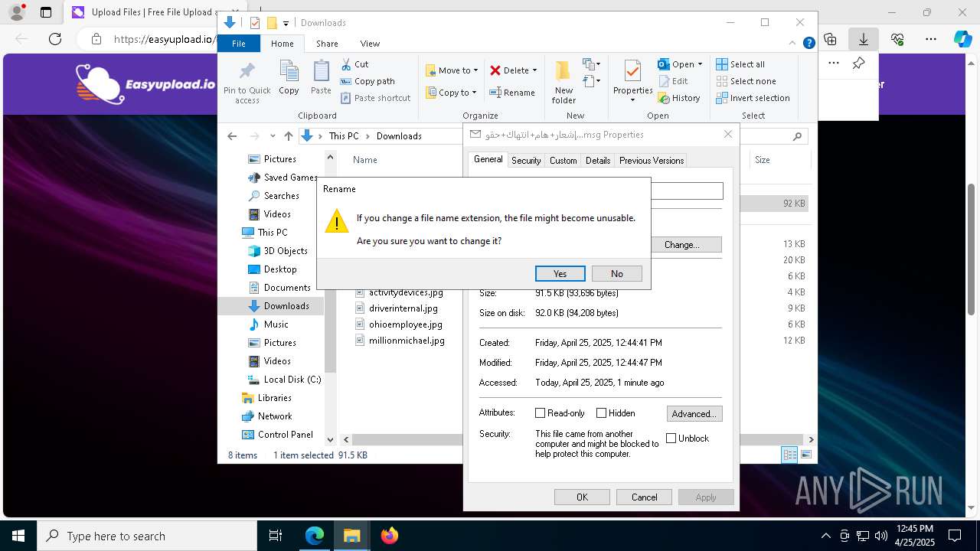Screen dimensions: 980x551
Task: Open the Details tab in Properties
Action: 598,161
